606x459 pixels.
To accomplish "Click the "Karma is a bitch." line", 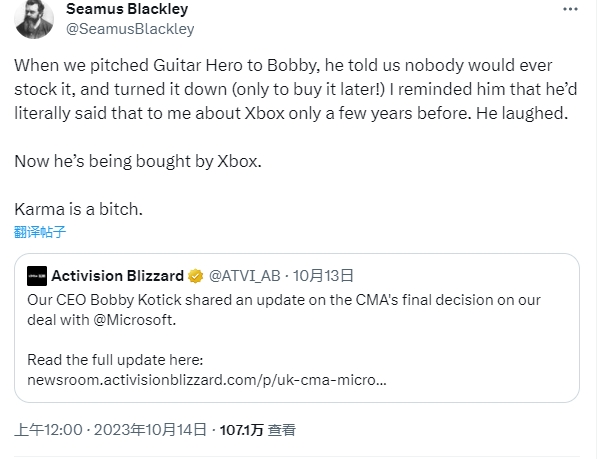I will pyautogui.click(x=77, y=210).
